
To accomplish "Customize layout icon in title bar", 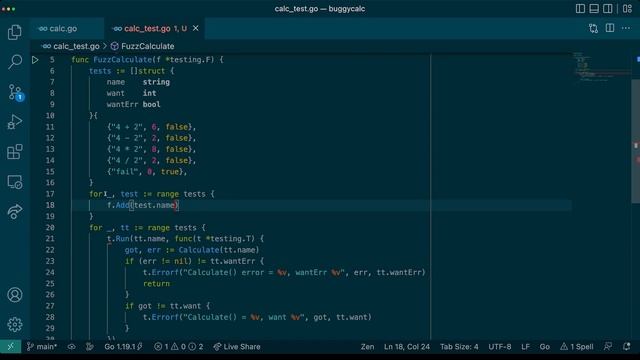I will pos(627,9).
